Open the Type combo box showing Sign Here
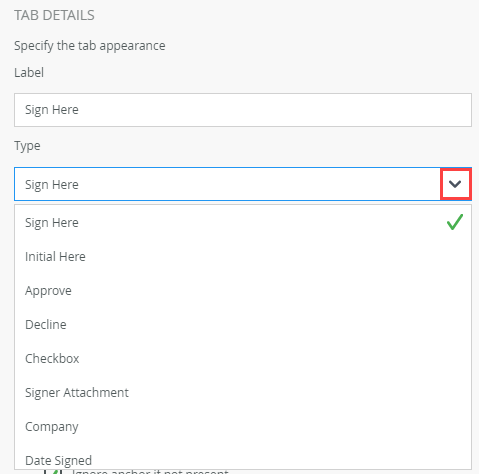 (x=243, y=184)
